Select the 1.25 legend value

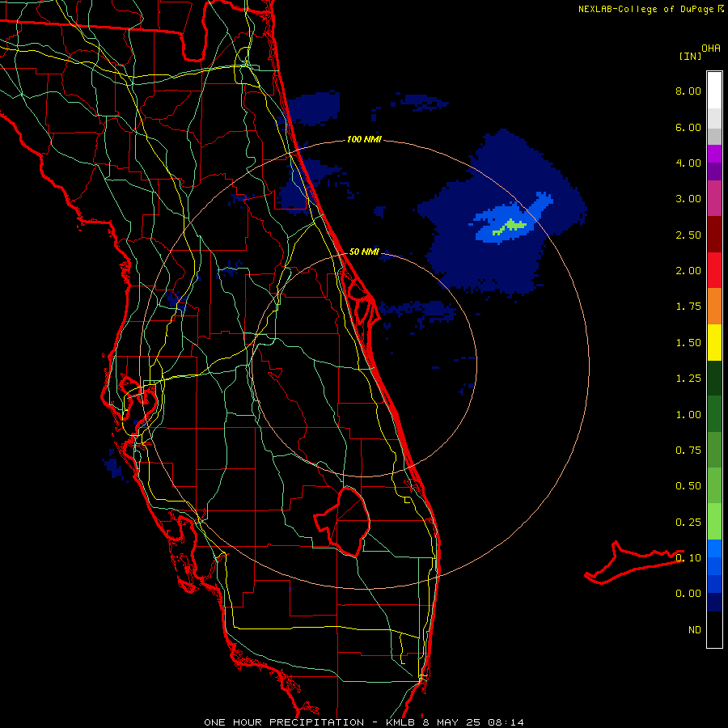point(688,379)
